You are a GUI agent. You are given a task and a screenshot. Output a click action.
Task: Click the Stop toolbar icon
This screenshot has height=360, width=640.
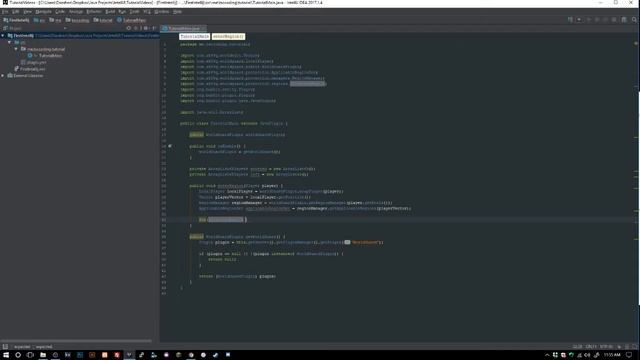pos(614,20)
